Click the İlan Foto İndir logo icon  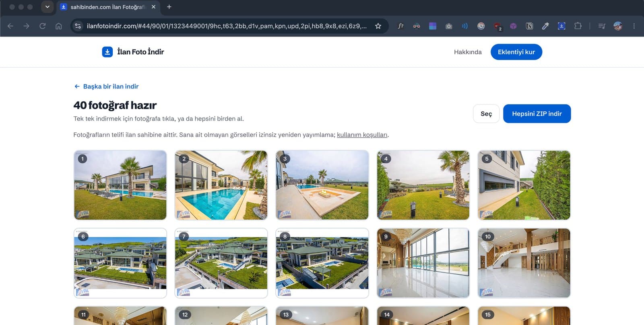point(107,52)
